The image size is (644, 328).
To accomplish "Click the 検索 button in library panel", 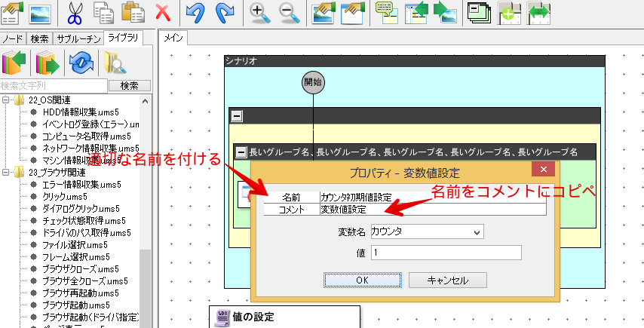I will [x=130, y=86].
